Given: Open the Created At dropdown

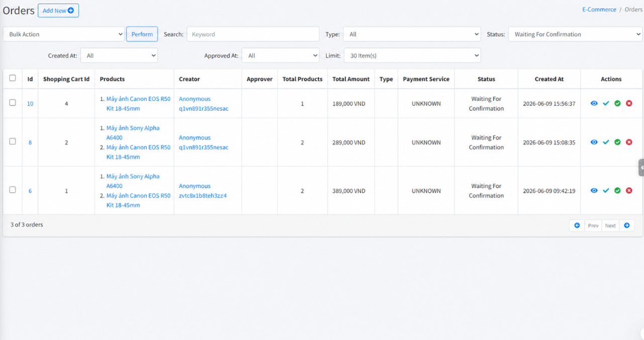Looking at the screenshot, I should point(119,55).
